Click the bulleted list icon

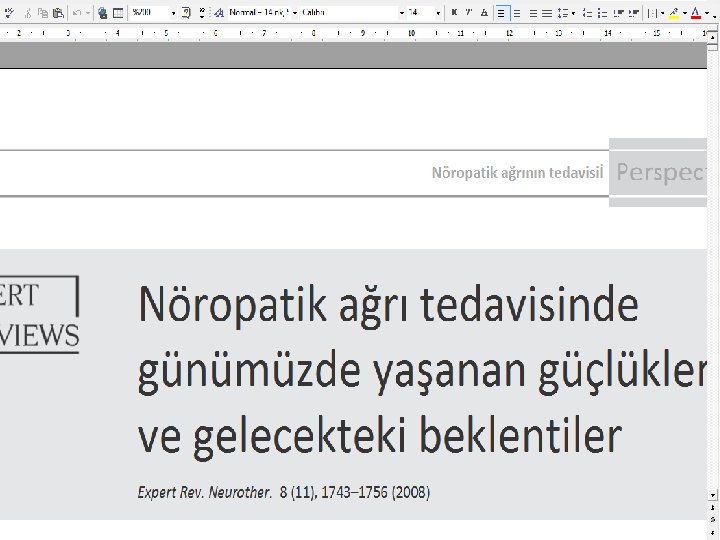(603, 13)
